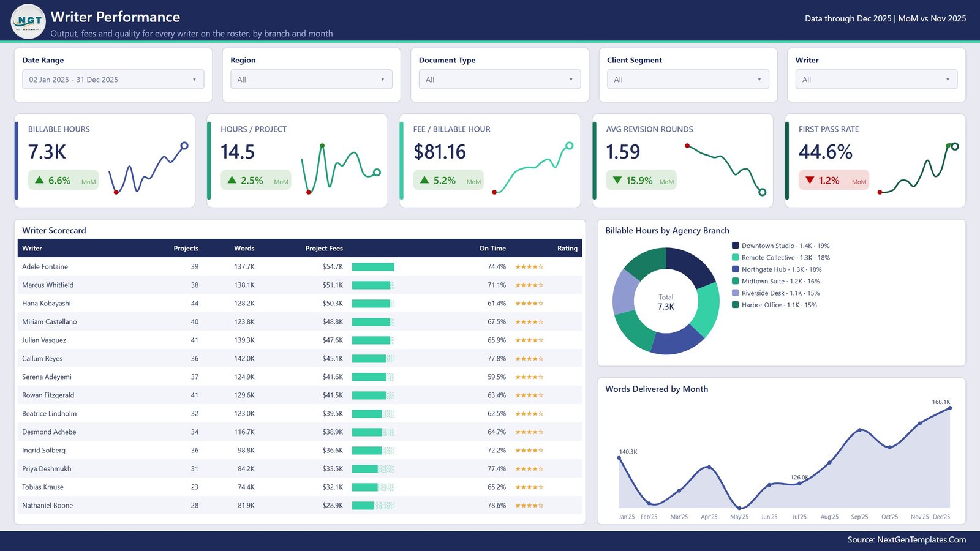Click Serena Adeyemi's on-time value 59.5%
Viewport: 980px width, 551px height.
497,377
